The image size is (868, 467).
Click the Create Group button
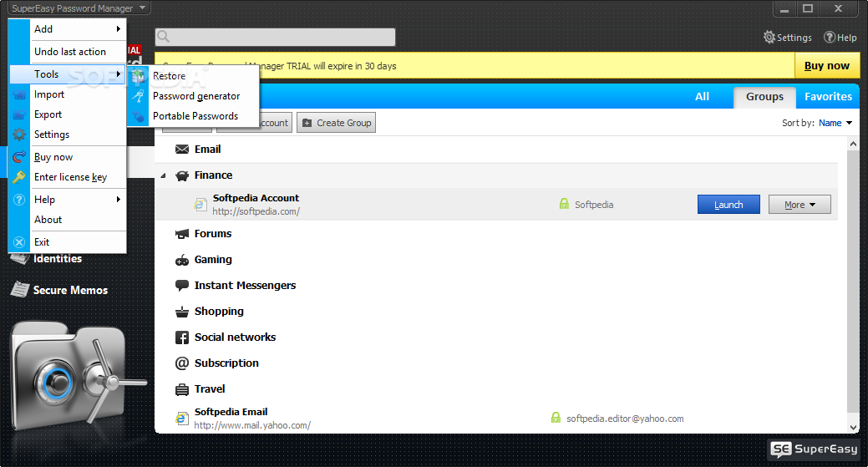click(x=336, y=123)
